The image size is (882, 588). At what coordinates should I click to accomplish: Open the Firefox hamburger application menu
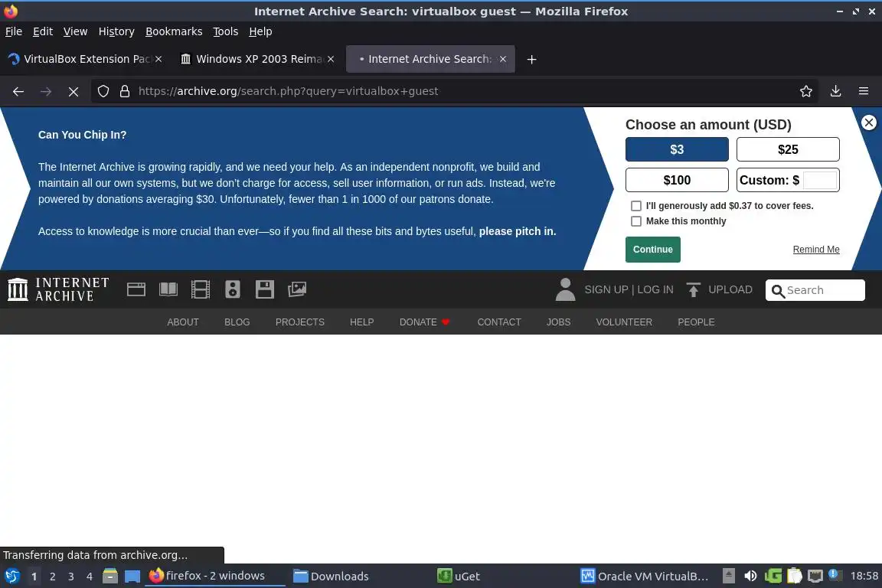click(x=864, y=91)
